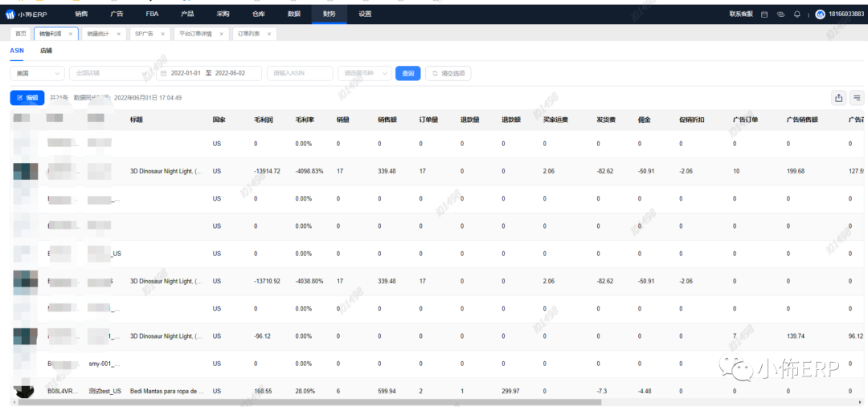Screen dimensions: 868x407
Task: Open the 广告 top menu
Action: click(117, 14)
